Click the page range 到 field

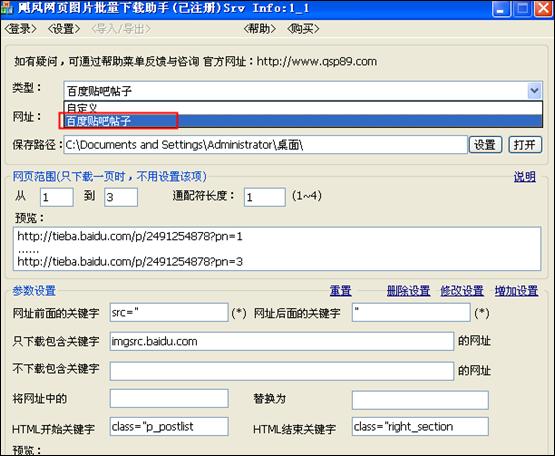coord(121,197)
